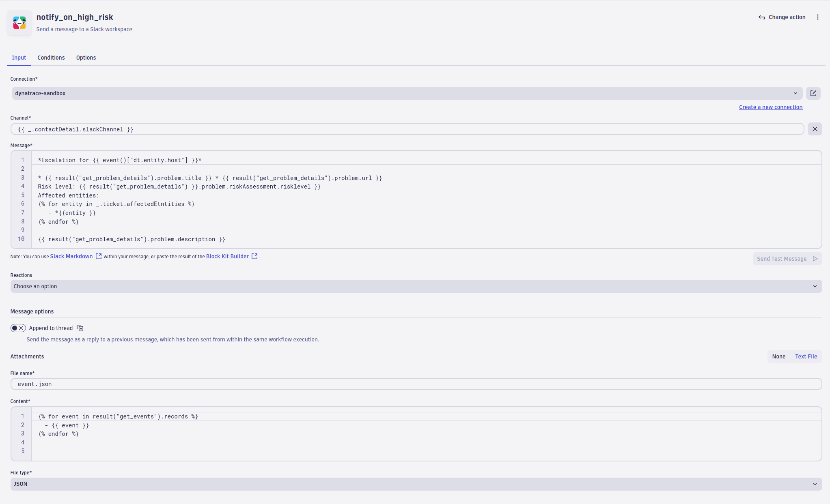Viewport: 830px width, 504px height.
Task: Click Risk level line in message
Action: [x=179, y=187]
